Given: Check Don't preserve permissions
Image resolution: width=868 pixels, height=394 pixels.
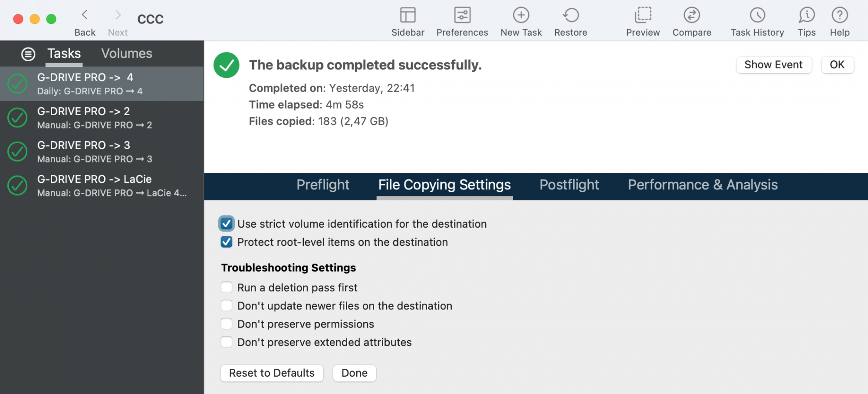Looking at the screenshot, I should tap(227, 324).
